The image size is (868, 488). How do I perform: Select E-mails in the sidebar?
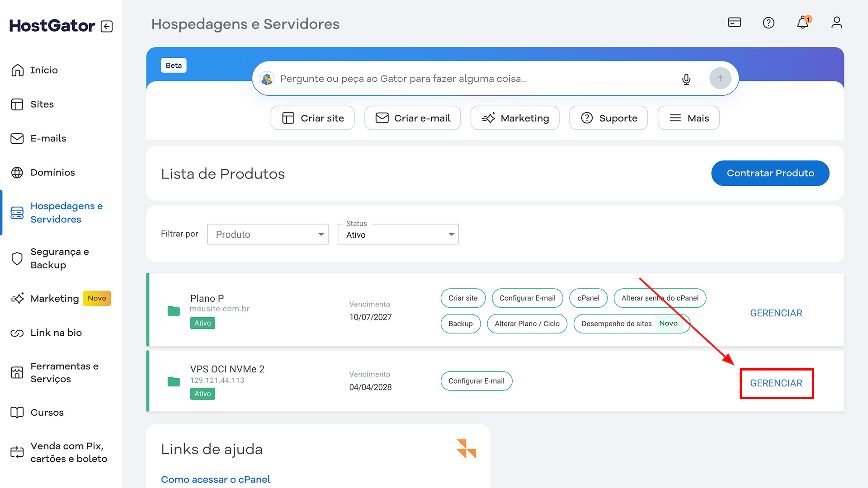[x=48, y=138]
